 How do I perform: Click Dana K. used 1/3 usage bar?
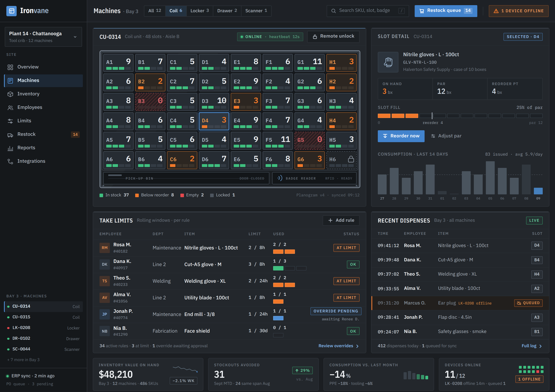click(290, 268)
